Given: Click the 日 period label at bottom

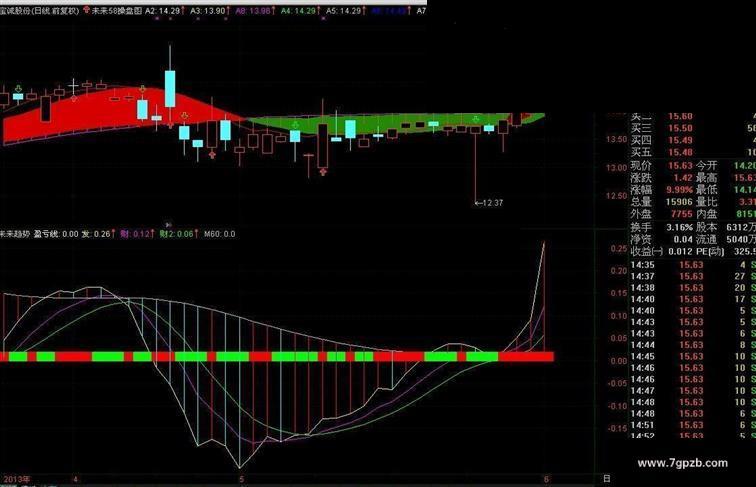Looking at the screenshot, I should (x=606, y=479).
